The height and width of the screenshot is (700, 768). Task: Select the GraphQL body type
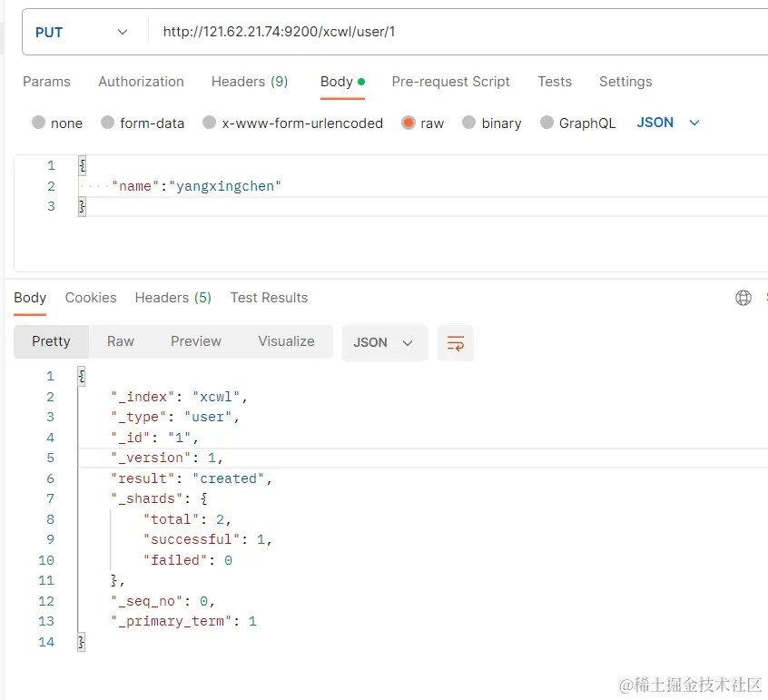point(578,123)
